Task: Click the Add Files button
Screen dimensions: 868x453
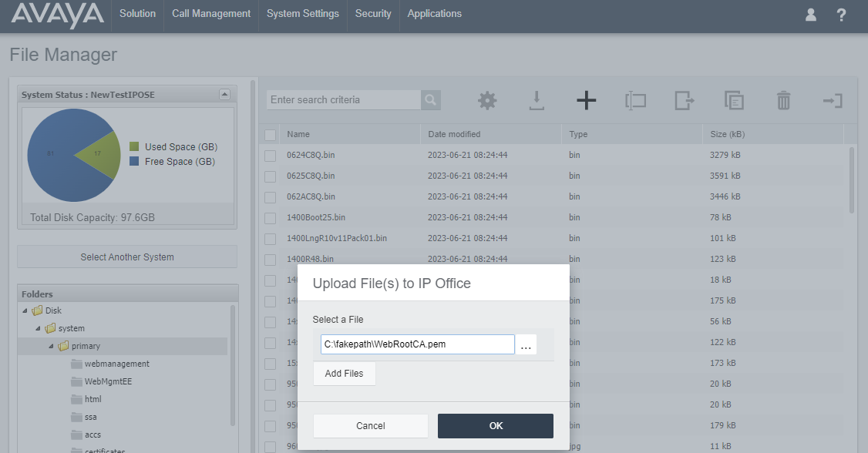Action: coord(345,374)
